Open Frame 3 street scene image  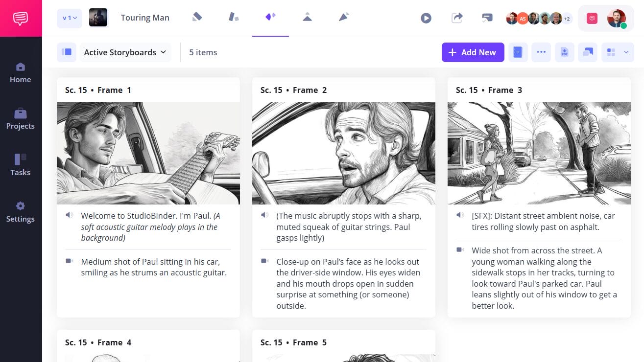539,153
